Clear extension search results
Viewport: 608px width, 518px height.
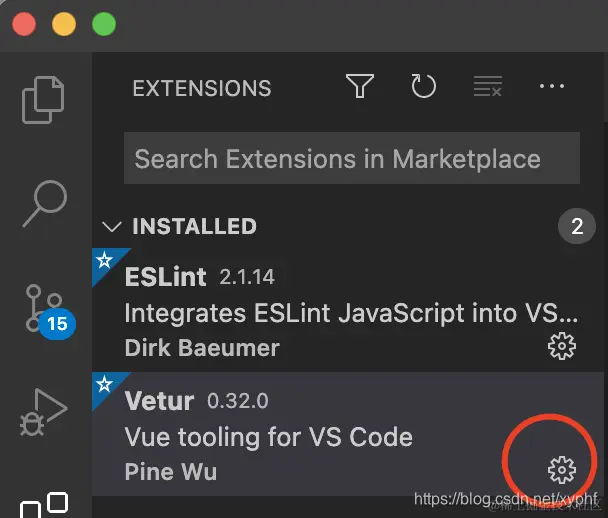[x=488, y=87]
